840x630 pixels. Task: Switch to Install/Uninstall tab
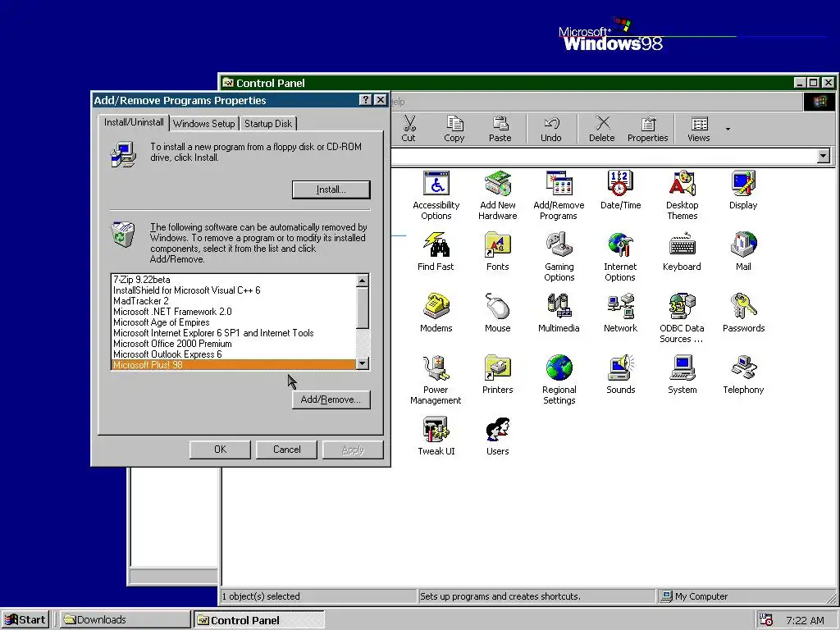pos(134,123)
